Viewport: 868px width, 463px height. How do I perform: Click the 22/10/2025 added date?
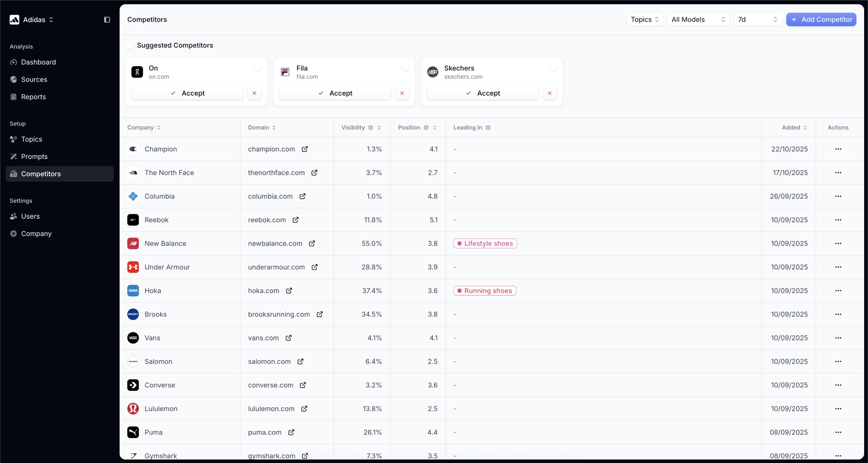[789, 149]
